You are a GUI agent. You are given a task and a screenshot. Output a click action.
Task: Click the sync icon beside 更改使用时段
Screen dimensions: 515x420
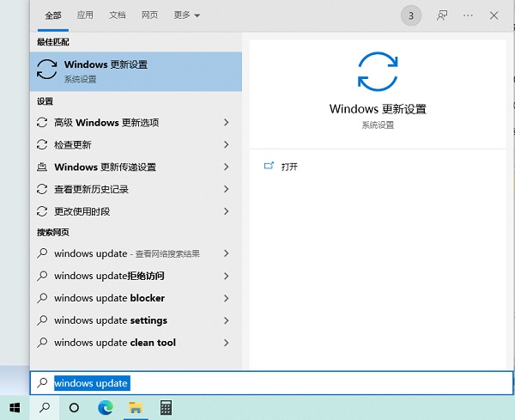[x=42, y=211]
